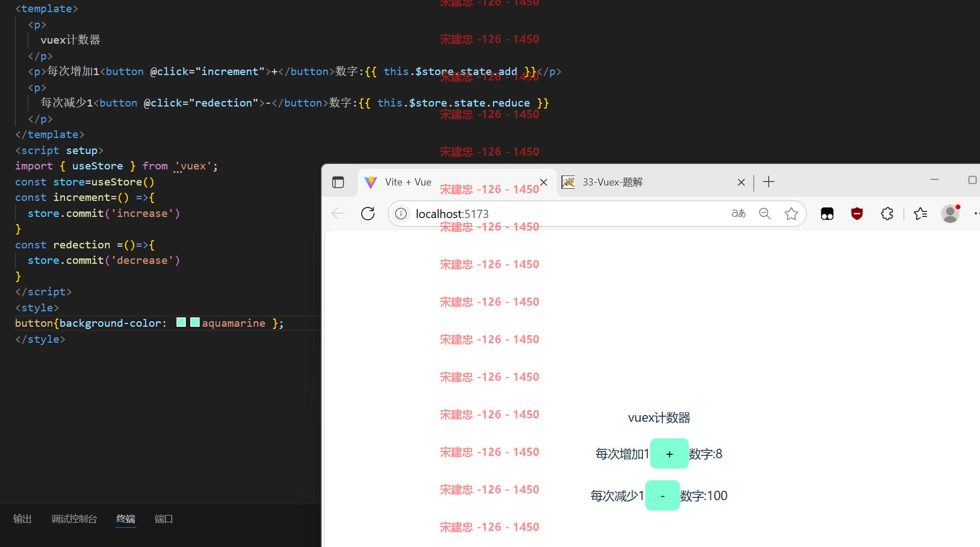Click the opening <style> tag line
Screen dimensions: 980x547
37,308
